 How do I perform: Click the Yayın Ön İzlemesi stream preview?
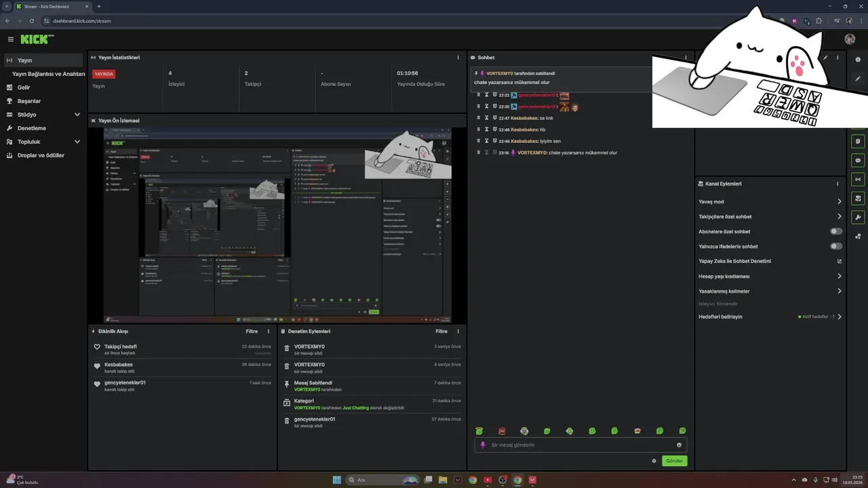277,225
